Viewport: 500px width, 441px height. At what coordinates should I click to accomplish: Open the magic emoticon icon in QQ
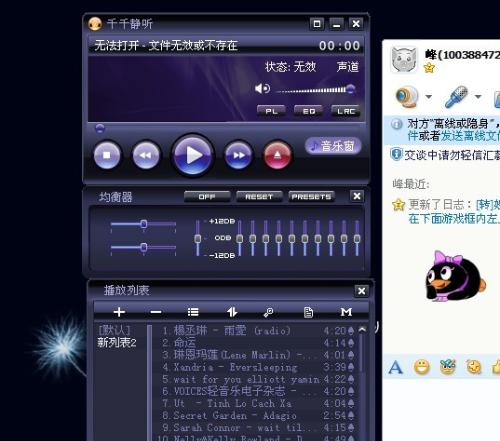tap(447, 367)
